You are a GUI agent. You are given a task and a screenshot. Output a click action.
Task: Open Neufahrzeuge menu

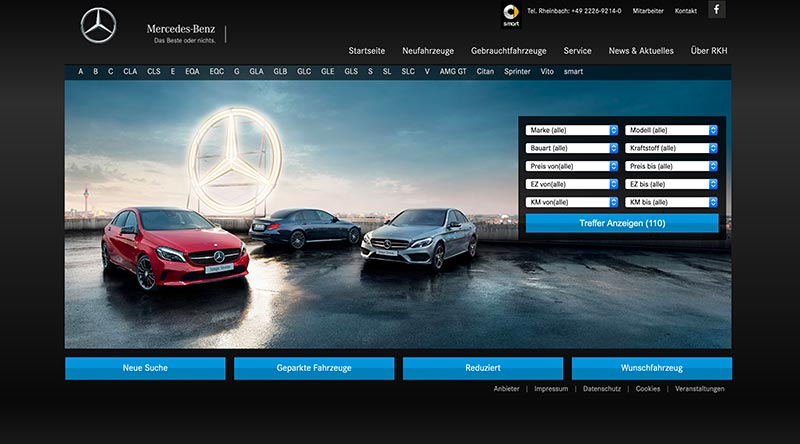(x=428, y=51)
